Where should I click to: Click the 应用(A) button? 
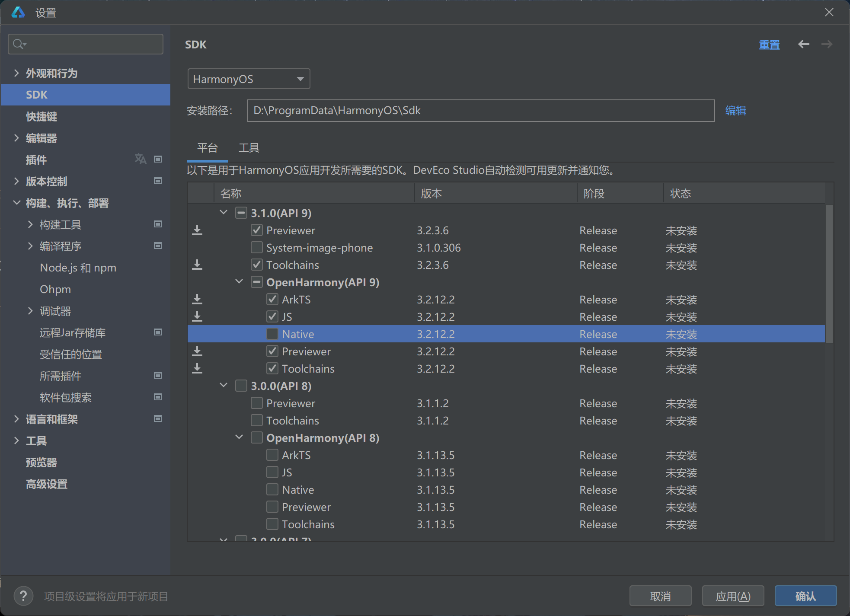click(x=733, y=596)
